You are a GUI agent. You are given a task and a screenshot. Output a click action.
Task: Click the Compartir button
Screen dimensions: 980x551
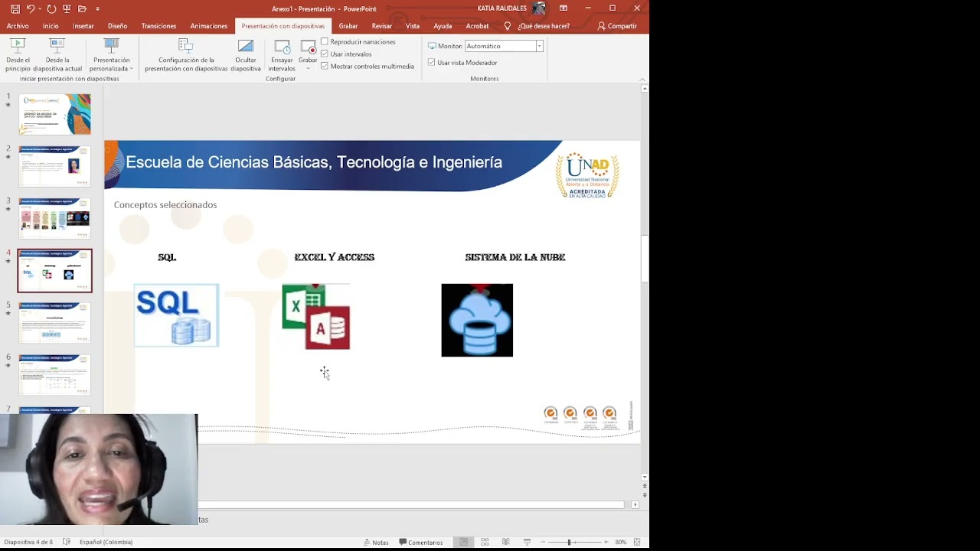pyautogui.click(x=617, y=26)
